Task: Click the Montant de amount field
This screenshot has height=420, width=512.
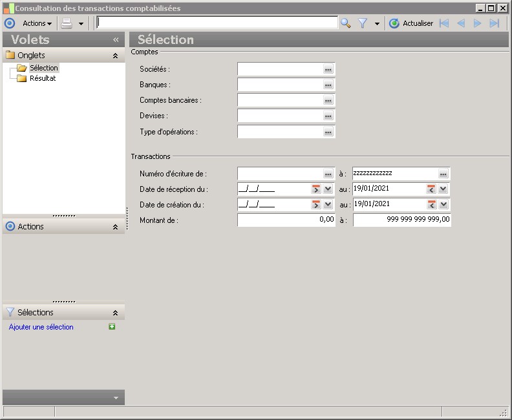Action: pyautogui.click(x=286, y=220)
